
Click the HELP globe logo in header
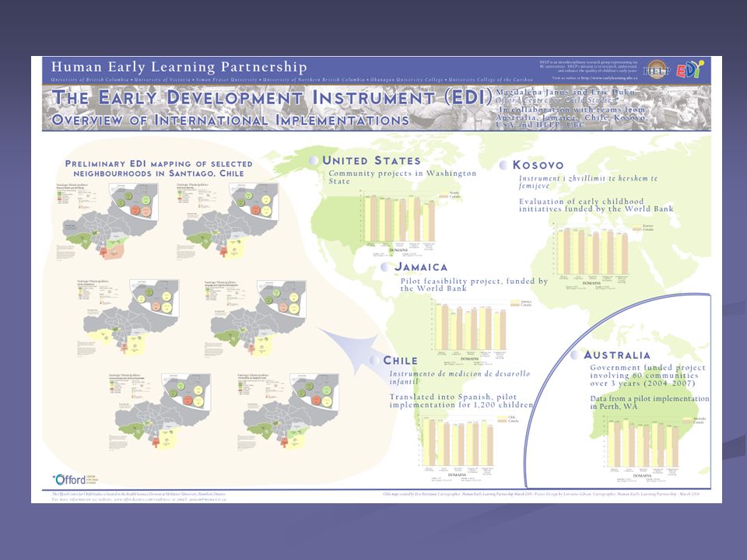click(657, 71)
